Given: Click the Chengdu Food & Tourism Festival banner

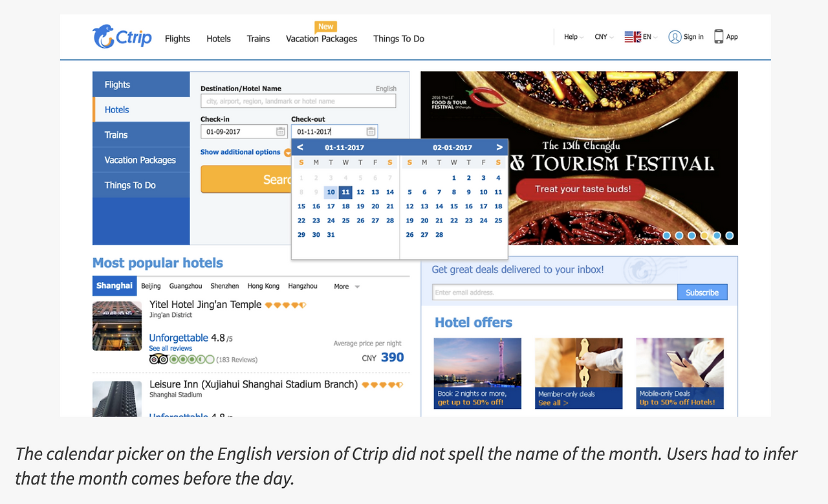Looking at the screenshot, I should pyautogui.click(x=579, y=159).
